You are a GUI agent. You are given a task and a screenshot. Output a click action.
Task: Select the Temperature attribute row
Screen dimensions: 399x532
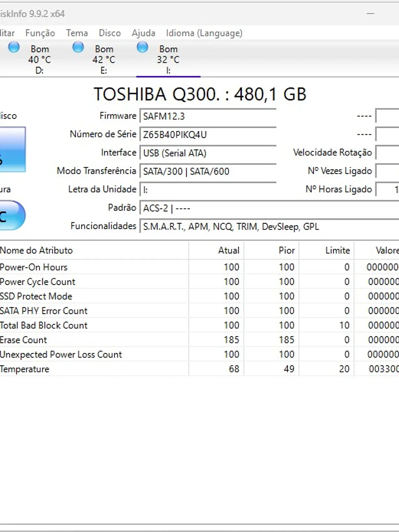pos(199,369)
